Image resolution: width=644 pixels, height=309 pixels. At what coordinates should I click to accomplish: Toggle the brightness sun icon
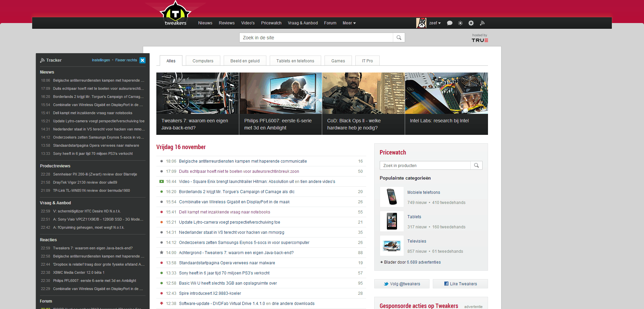point(460,23)
